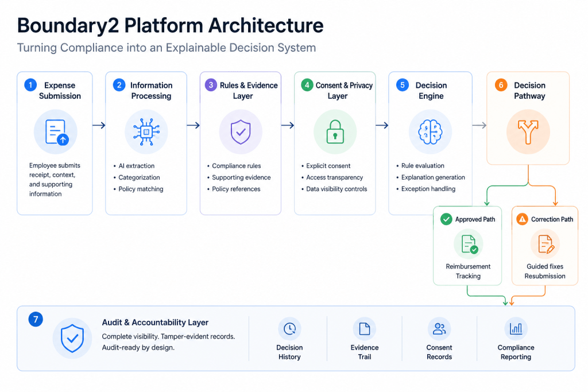Click the green Approved Path checkmark icon
Image resolution: width=588 pixels, height=392 pixels.
[x=446, y=219]
